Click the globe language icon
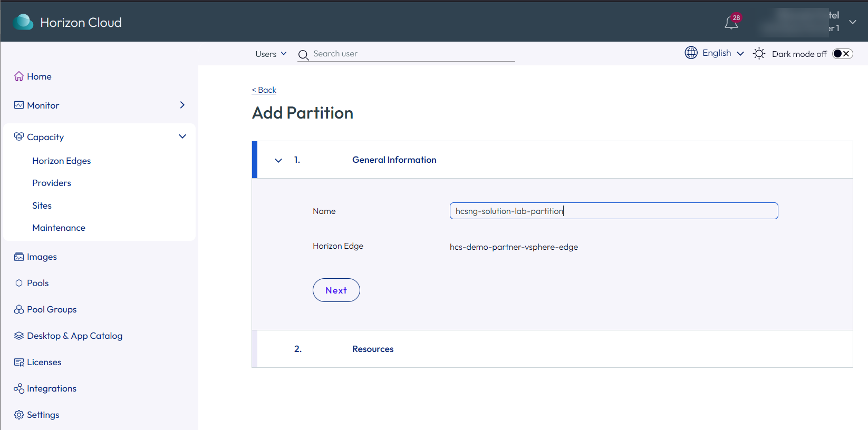The height and width of the screenshot is (430, 868). [x=691, y=53]
